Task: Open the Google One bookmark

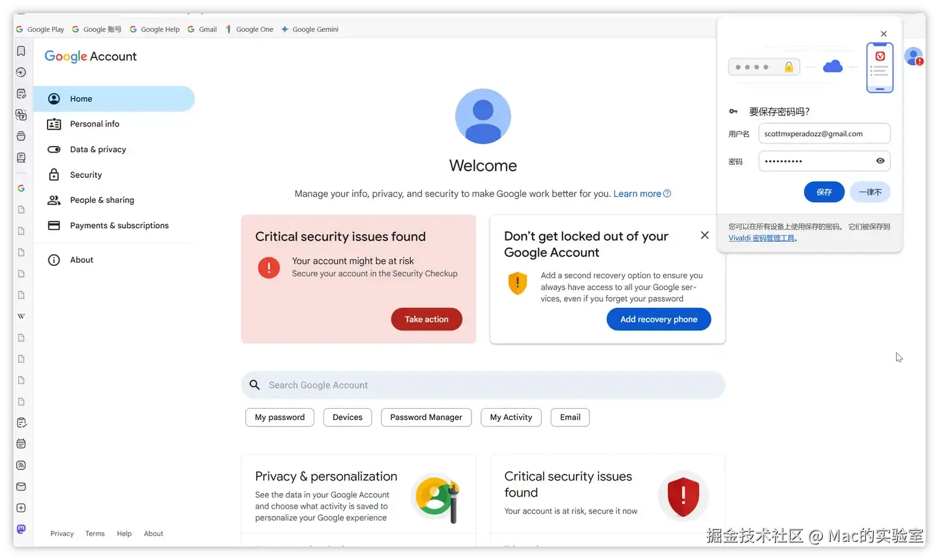Action: [249, 29]
